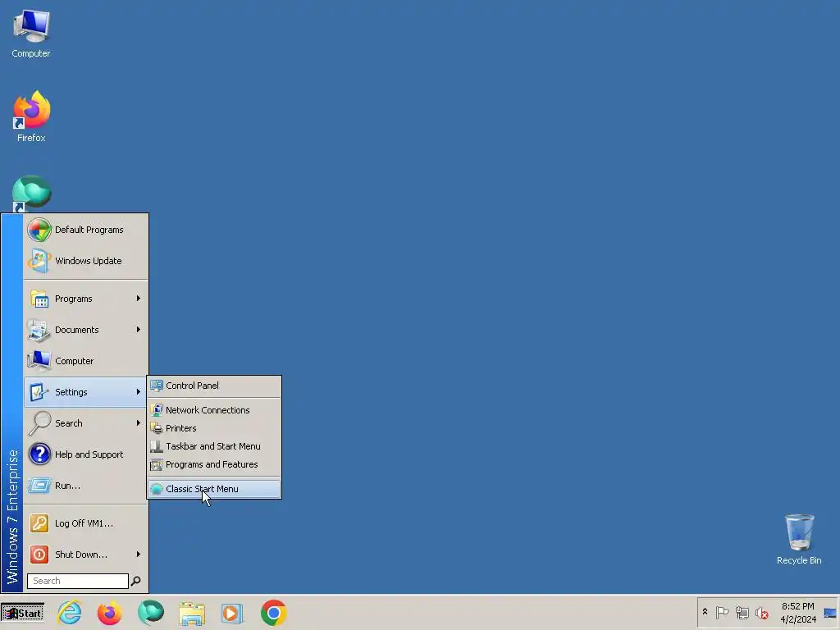The width and height of the screenshot is (840, 630).
Task: Launch Firefox from the taskbar
Action: 110,612
